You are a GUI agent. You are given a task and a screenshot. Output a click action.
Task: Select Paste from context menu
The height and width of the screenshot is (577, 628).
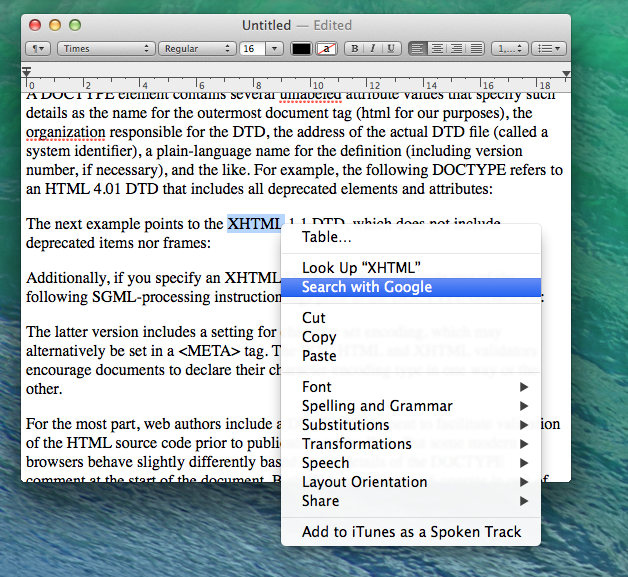[x=411, y=356]
